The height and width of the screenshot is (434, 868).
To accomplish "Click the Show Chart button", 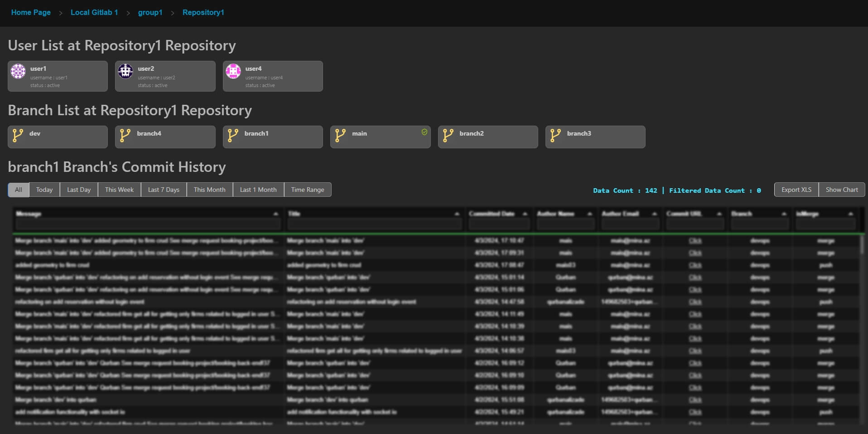I will coord(842,190).
